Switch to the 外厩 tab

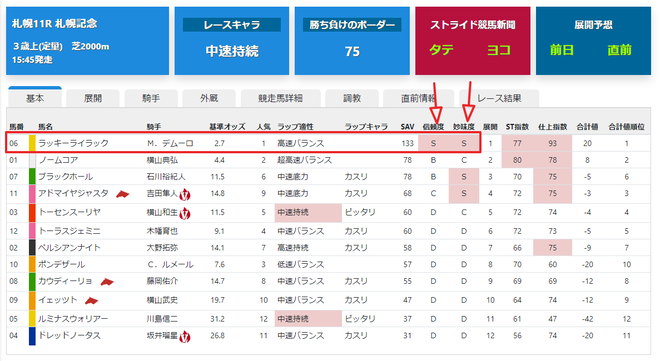click(x=209, y=98)
